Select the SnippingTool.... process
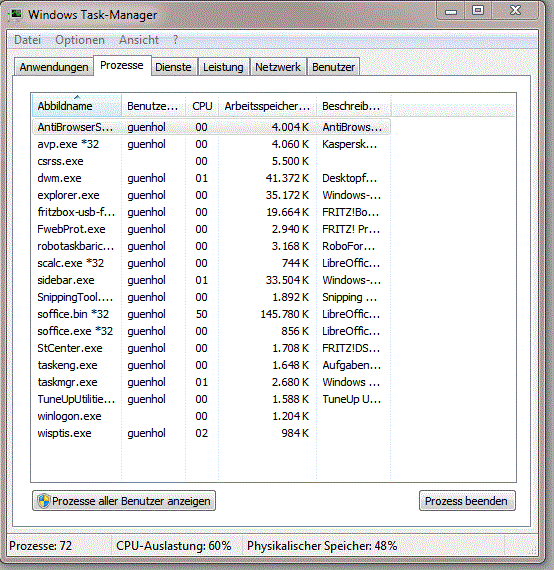The height and width of the screenshot is (570, 554). click(x=211, y=297)
